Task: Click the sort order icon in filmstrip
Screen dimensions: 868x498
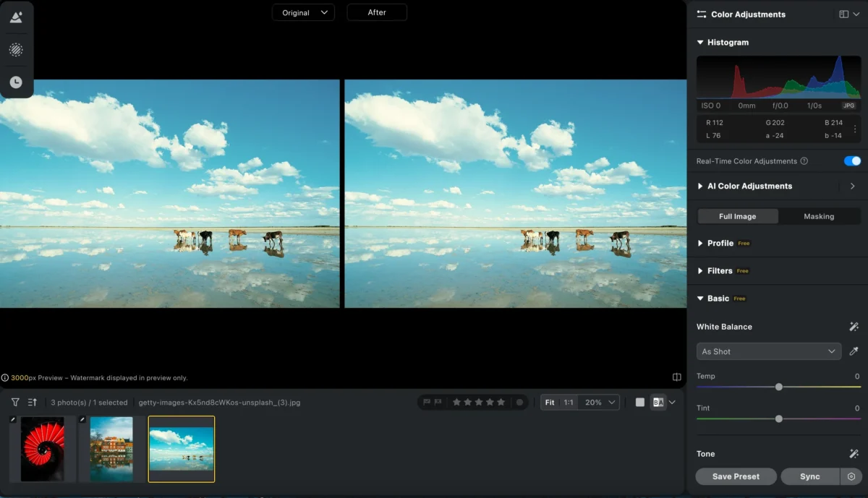Action: [x=33, y=403]
